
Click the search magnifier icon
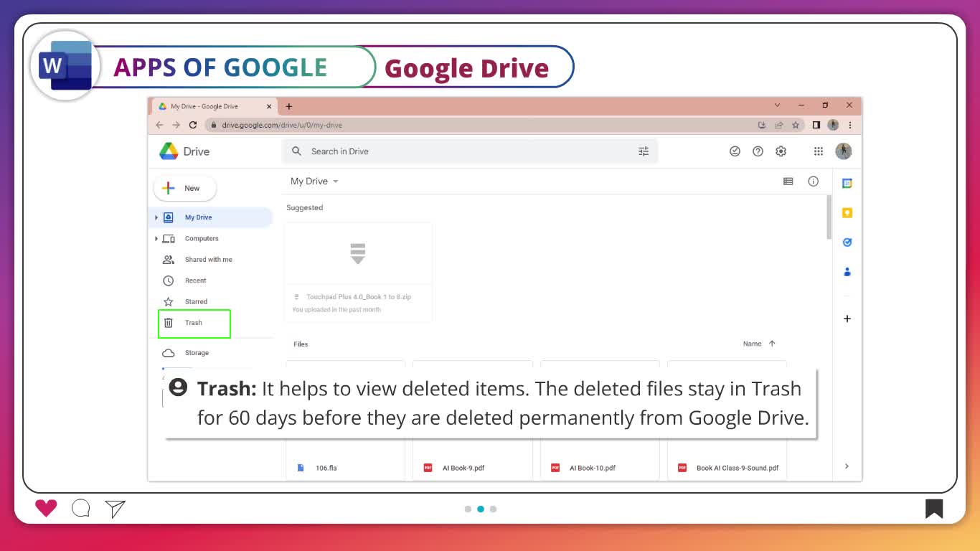click(x=297, y=151)
